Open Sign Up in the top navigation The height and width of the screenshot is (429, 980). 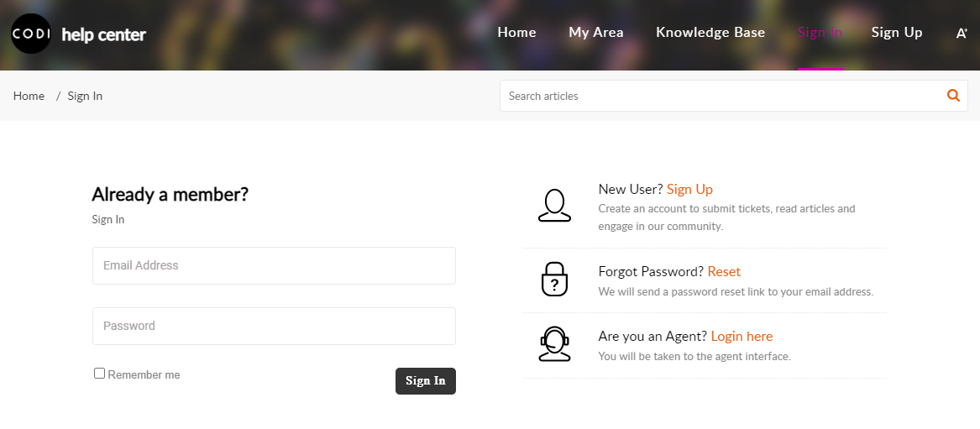[897, 33]
